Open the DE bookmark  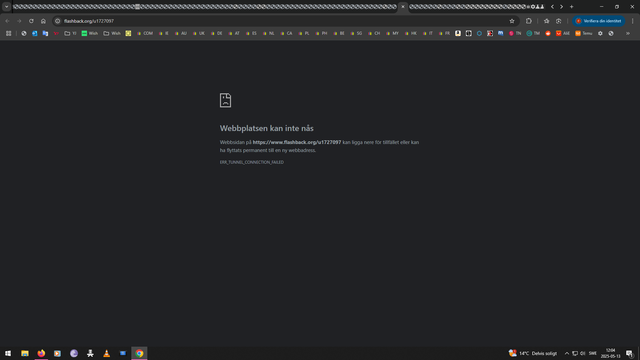[217, 33]
